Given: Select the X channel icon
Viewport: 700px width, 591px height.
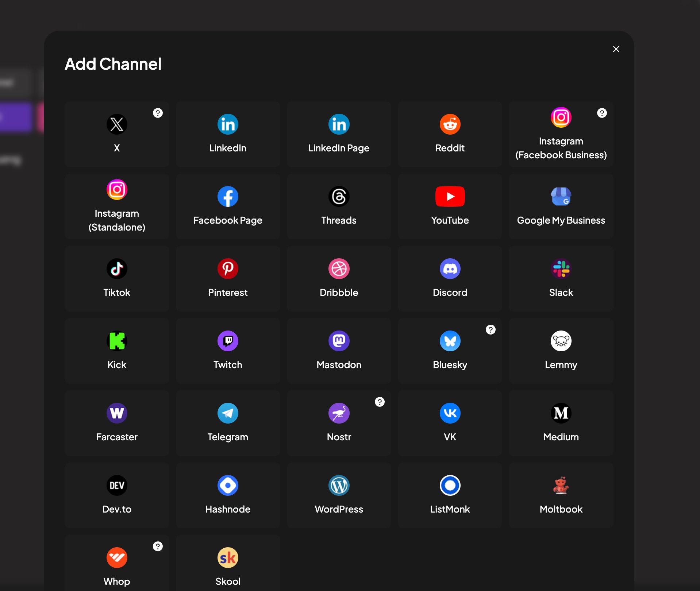Looking at the screenshot, I should [x=117, y=124].
